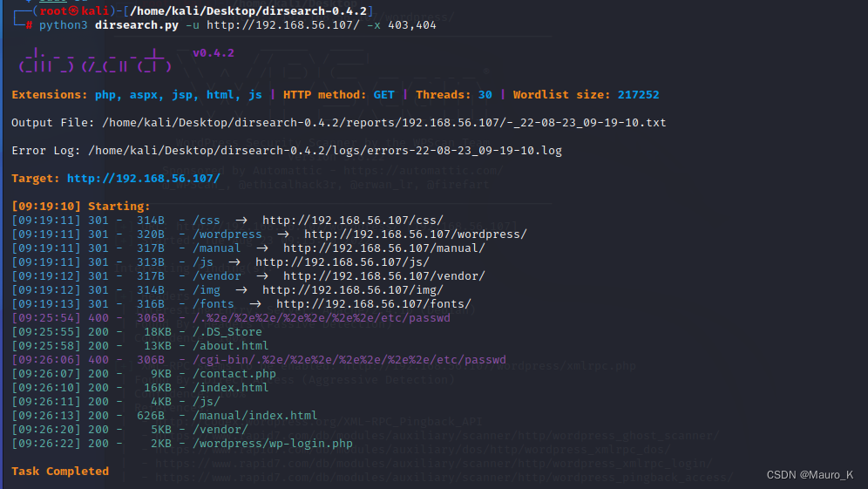Click the redirect URL http://192.168.56.107/manual/
Screen dimensions: 868x489
pos(384,248)
